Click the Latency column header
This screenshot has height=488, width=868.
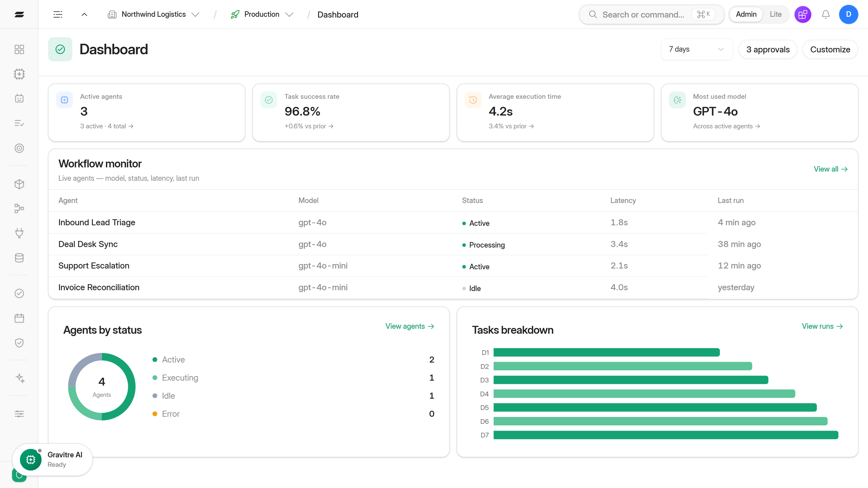tap(623, 200)
